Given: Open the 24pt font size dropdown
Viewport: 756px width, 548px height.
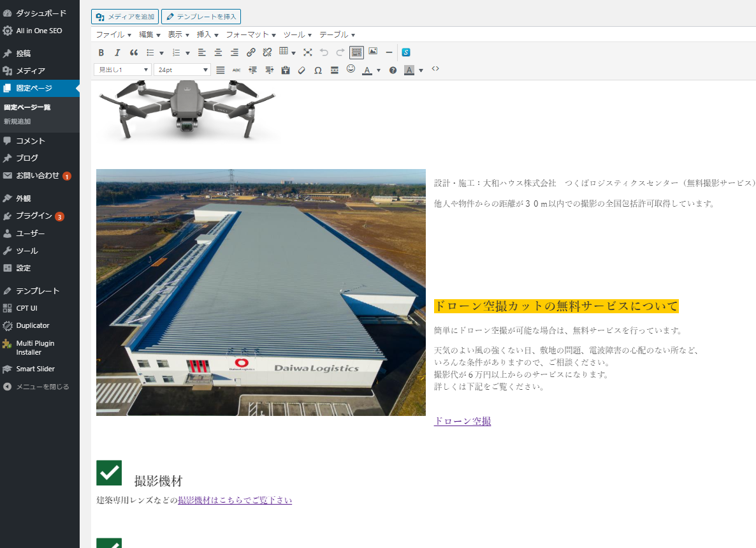Looking at the screenshot, I should coord(182,70).
